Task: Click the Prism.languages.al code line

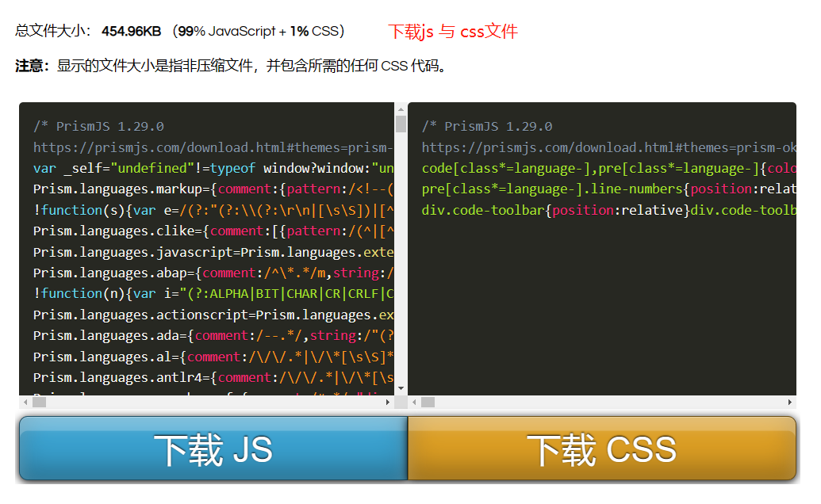Action: [x=213, y=357]
